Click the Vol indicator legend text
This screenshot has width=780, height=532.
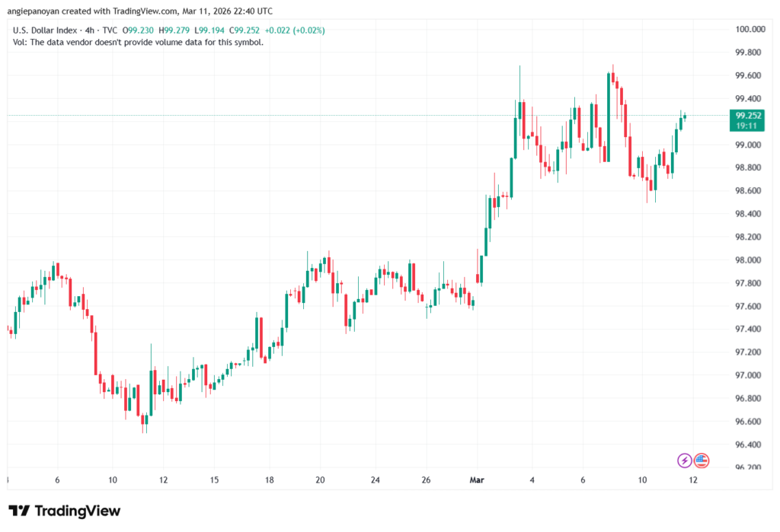click(138, 43)
